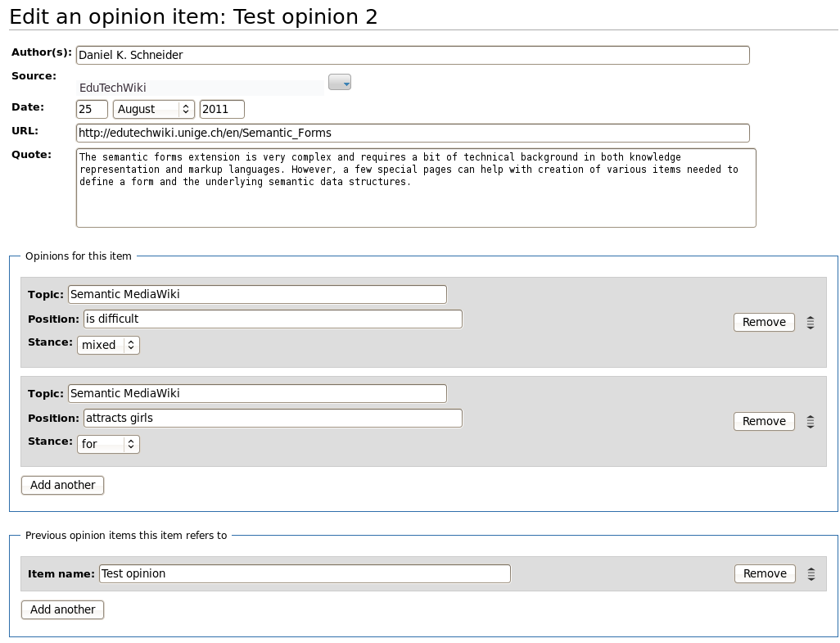
Task: Click the Position field 'attracts girls'
Action: click(273, 418)
